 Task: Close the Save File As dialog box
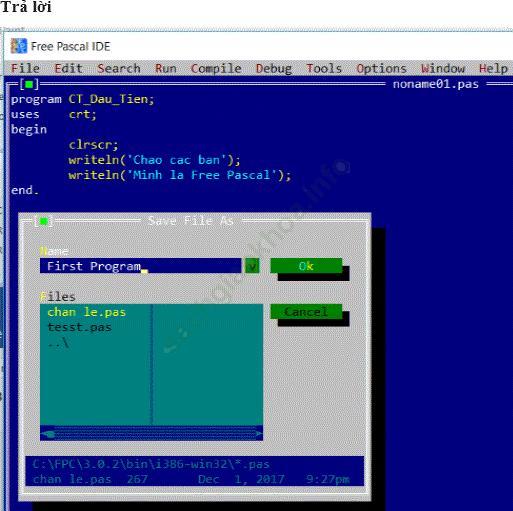(43, 221)
